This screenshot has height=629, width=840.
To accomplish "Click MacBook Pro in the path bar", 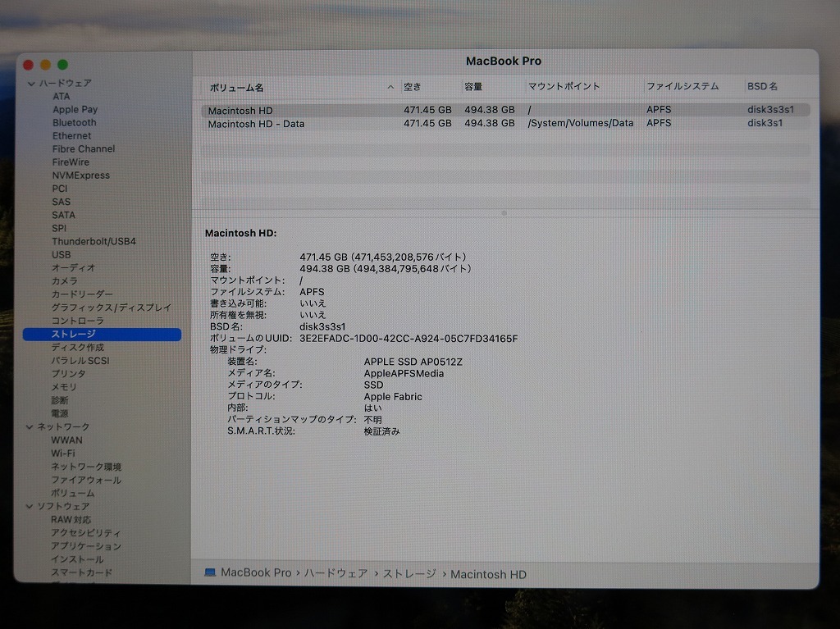I will (256, 572).
